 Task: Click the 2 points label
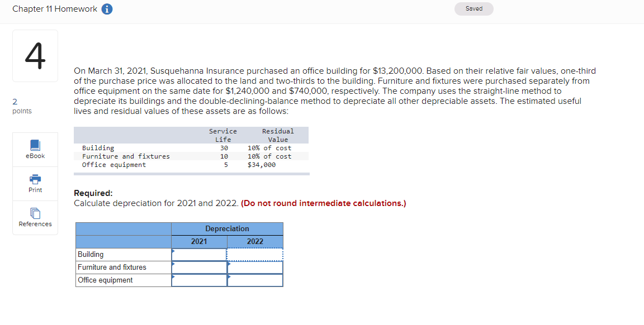pyautogui.click(x=22, y=106)
